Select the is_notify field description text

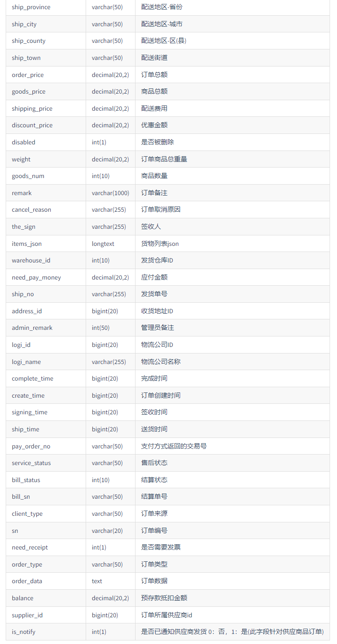click(233, 632)
